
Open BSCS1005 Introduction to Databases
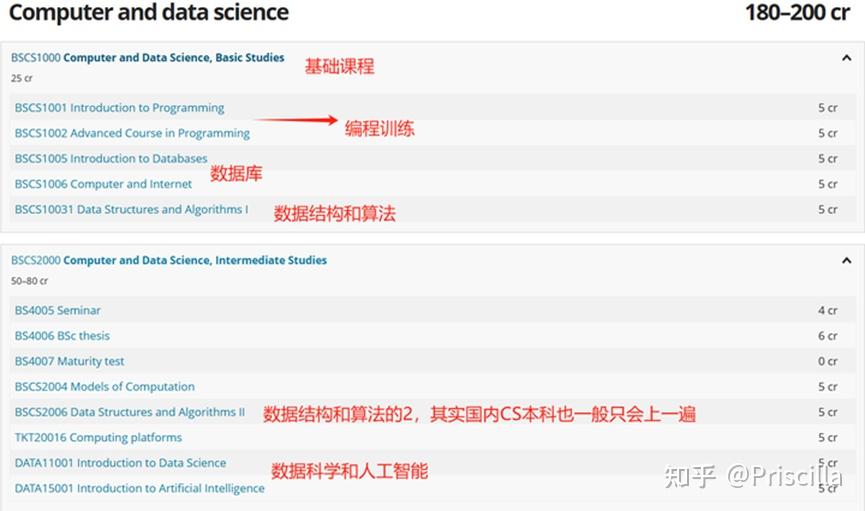coord(111,159)
